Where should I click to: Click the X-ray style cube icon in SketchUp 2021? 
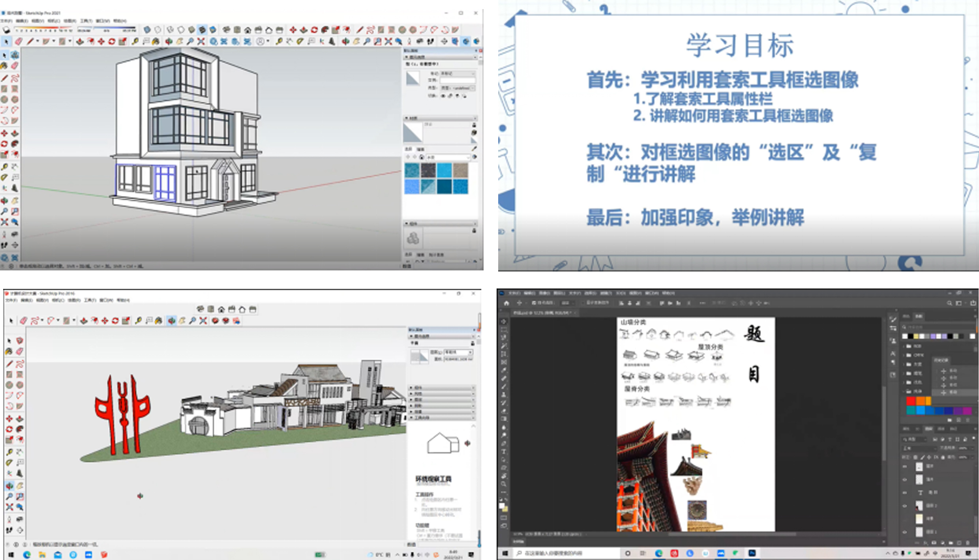point(147,30)
